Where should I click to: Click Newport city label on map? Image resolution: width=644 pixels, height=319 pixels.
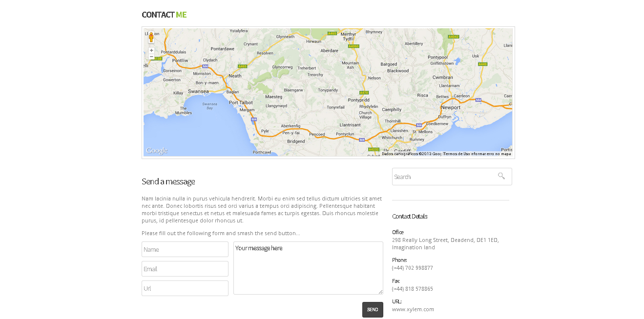(450, 107)
